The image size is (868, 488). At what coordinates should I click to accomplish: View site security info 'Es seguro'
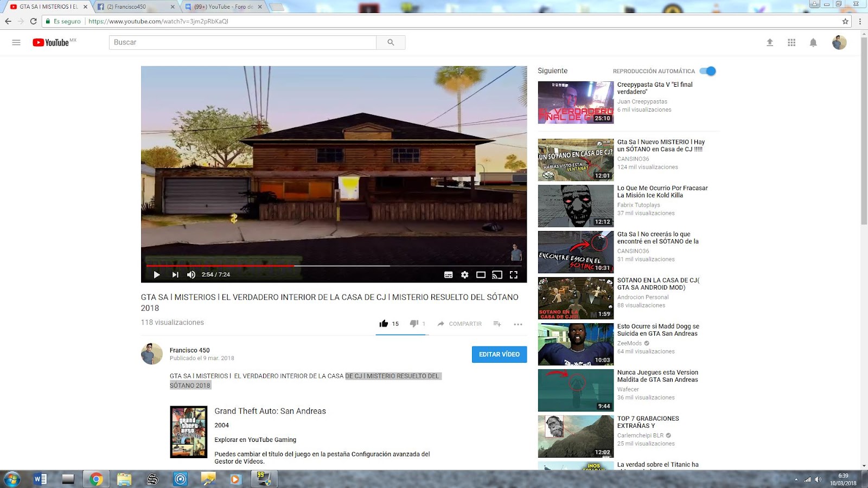click(63, 21)
